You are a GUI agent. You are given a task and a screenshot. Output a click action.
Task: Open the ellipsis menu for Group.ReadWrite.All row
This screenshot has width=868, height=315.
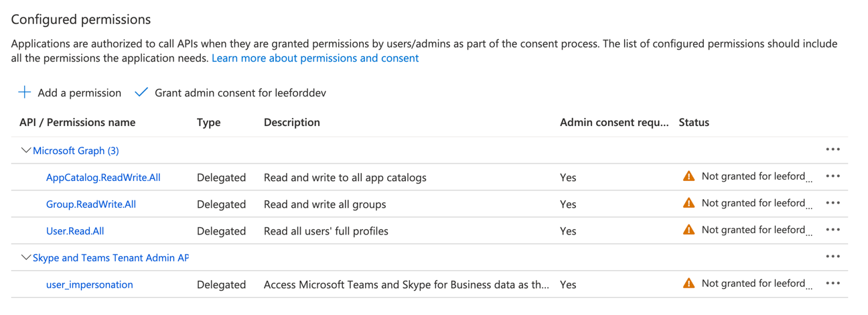(833, 203)
